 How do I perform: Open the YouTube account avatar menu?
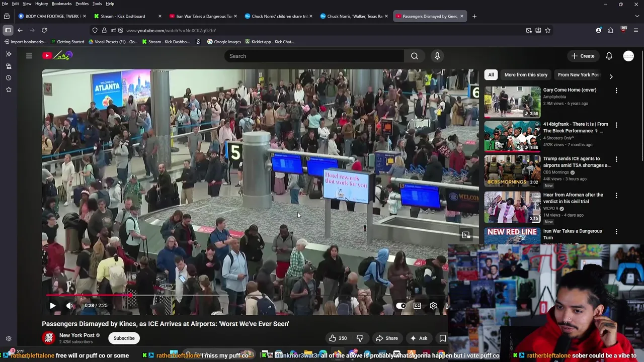tap(628, 56)
